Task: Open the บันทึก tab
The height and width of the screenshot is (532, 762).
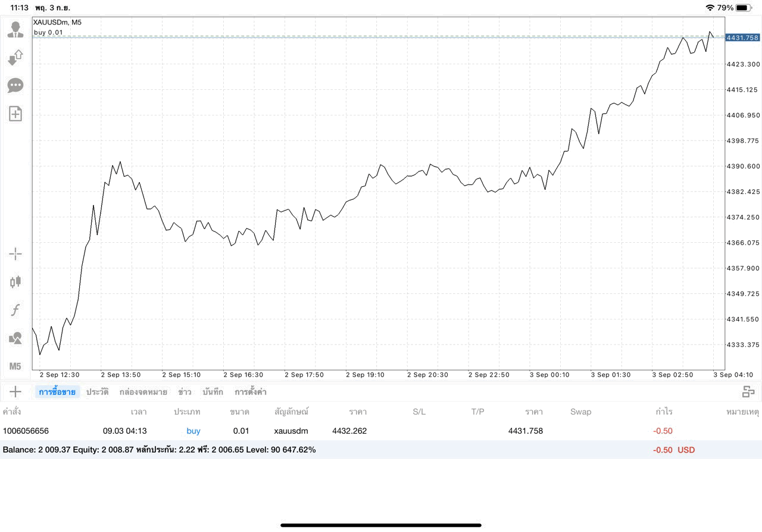Action: click(x=213, y=392)
